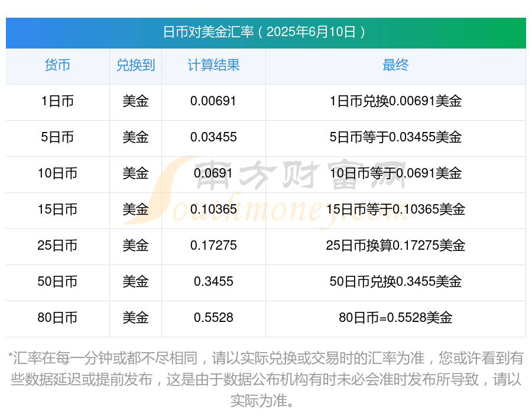This screenshot has height=419, width=532.
Task: Click 美金 in the 80日币 row
Action: [135, 317]
